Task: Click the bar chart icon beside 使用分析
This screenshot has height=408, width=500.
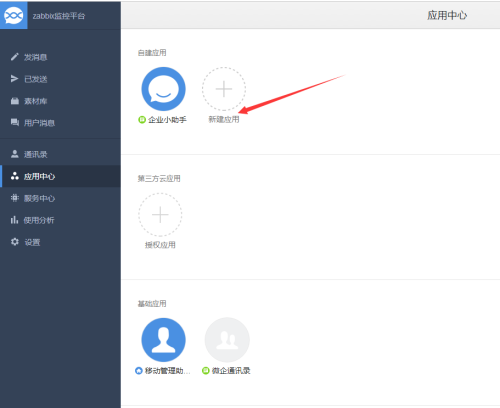Action: [14, 220]
